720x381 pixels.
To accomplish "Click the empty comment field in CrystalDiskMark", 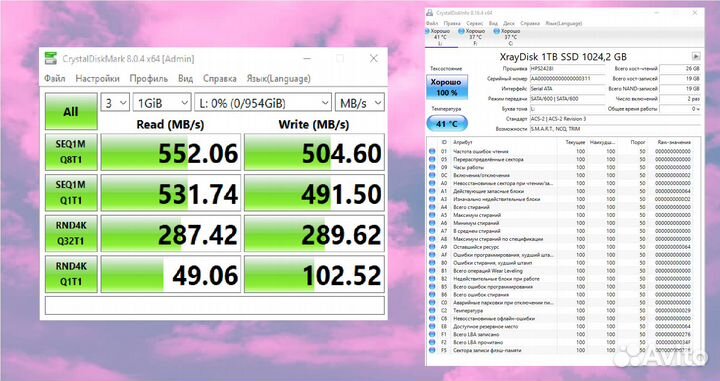I will point(214,305).
